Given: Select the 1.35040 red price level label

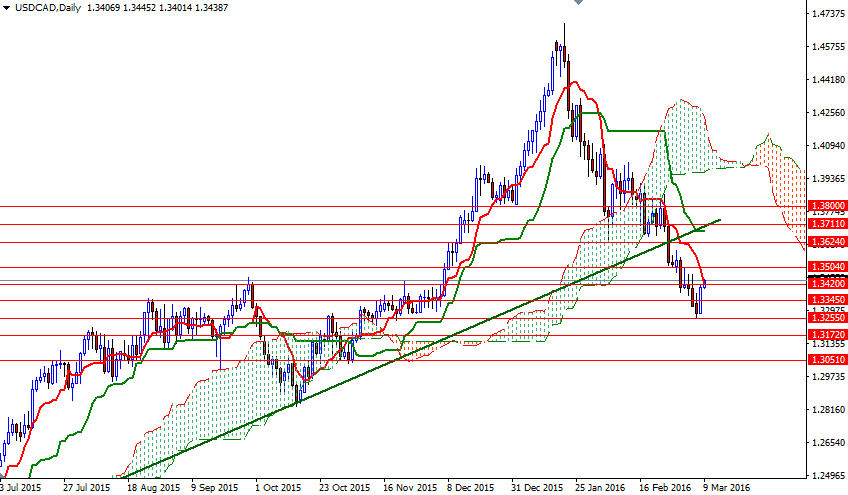Looking at the screenshot, I should [x=826, y=267].
